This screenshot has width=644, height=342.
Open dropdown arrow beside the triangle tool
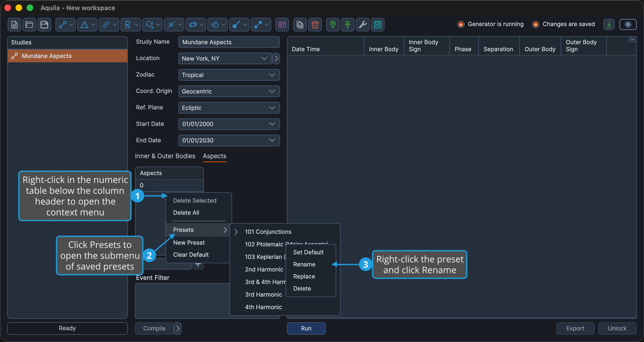(x=93, y=25)
